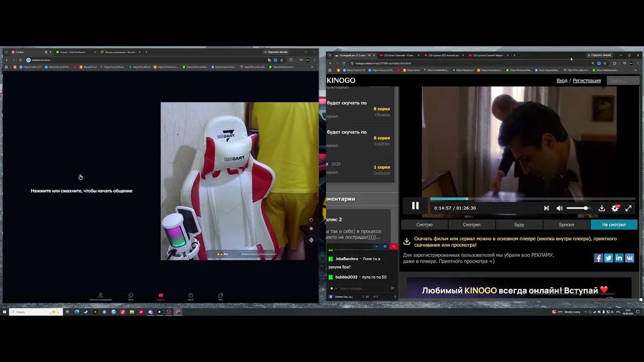Click JekaBandera username in chat
The height and width of the screenshot is (362, 644).
pos(347,259)
